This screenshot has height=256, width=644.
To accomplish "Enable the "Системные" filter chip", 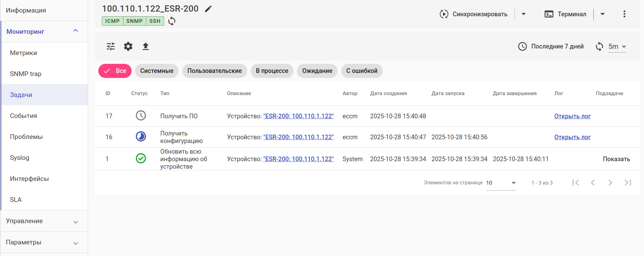I will pos(157,71).
